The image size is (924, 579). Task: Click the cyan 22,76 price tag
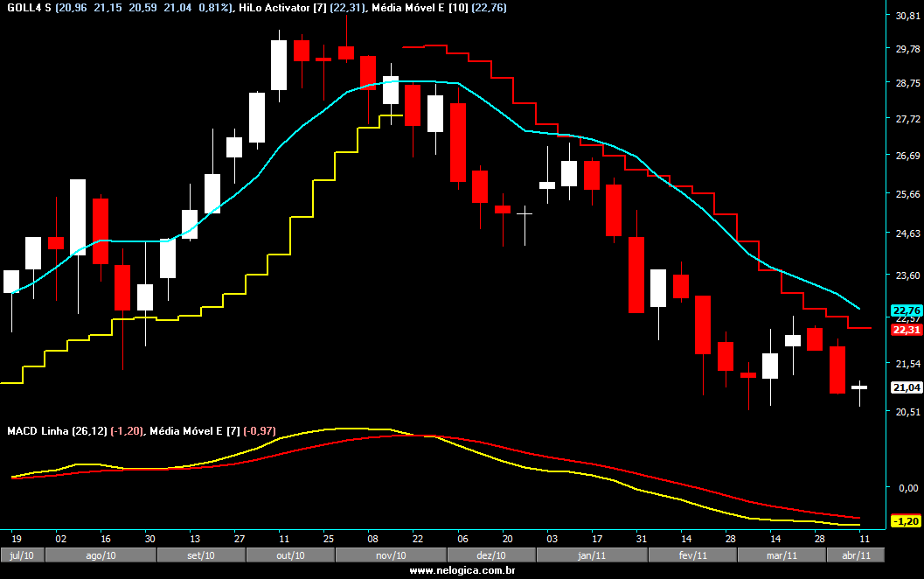coord(907,310)
